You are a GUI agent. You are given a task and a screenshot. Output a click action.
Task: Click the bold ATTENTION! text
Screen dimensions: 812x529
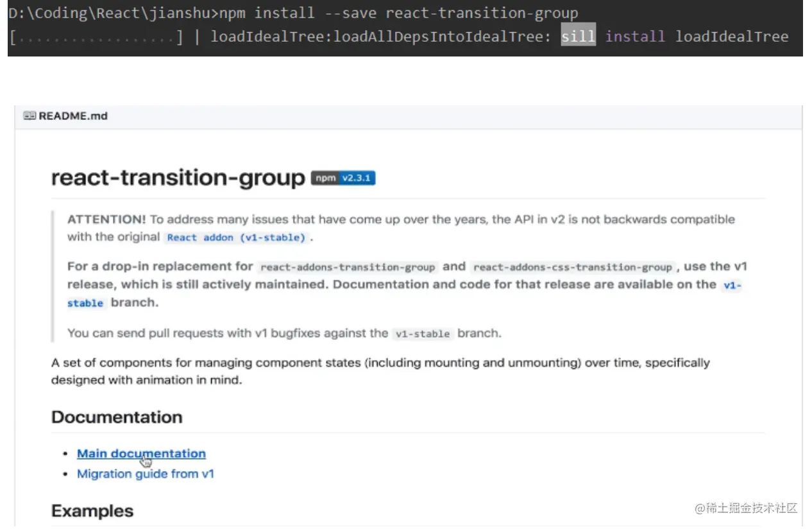pos(106,220)
